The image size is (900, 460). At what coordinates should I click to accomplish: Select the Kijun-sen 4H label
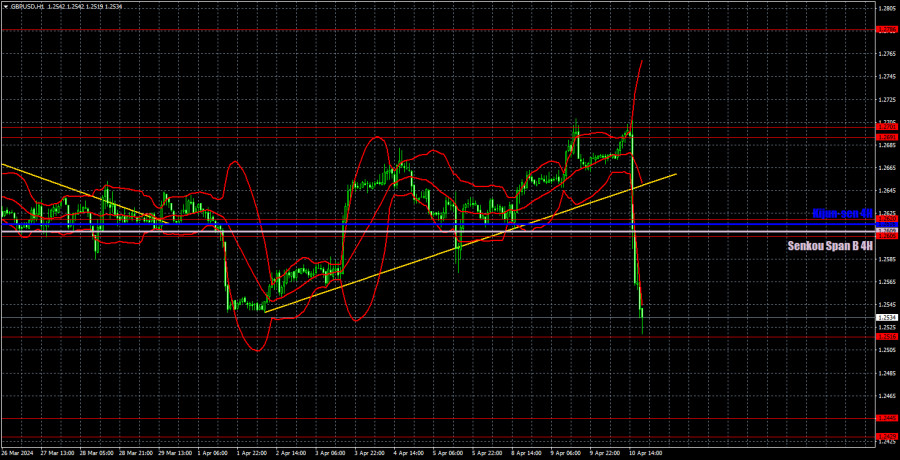[x=843, y=214]
